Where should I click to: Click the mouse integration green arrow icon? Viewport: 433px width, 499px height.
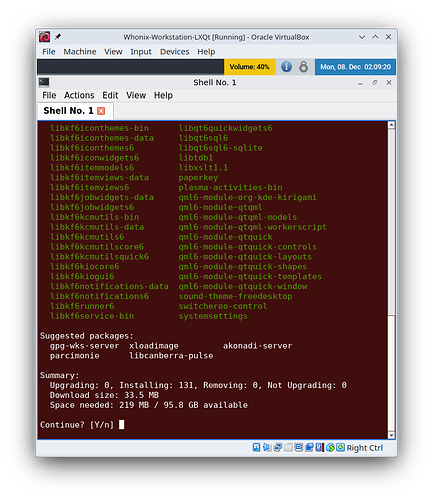coord(330,447)
